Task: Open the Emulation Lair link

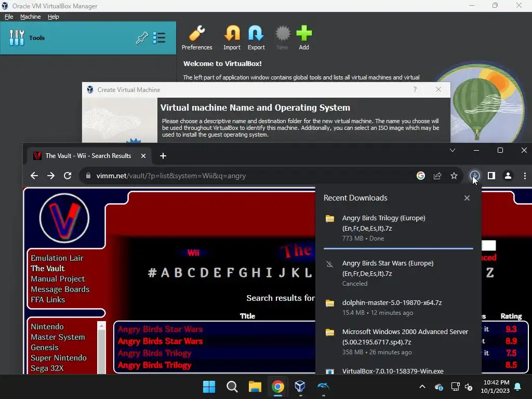Action: point(57,258)
